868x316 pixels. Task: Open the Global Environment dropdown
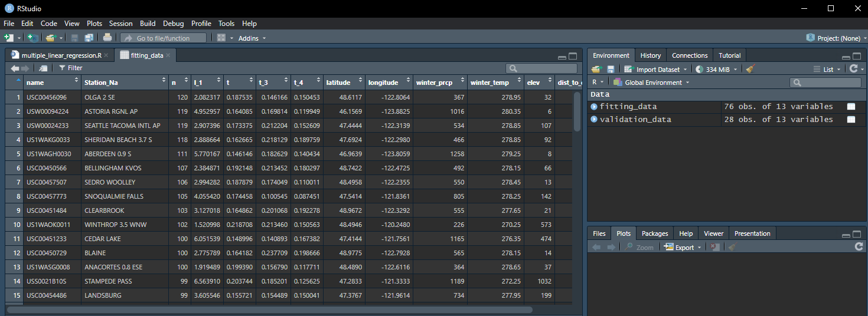click(x=651, y=83)
